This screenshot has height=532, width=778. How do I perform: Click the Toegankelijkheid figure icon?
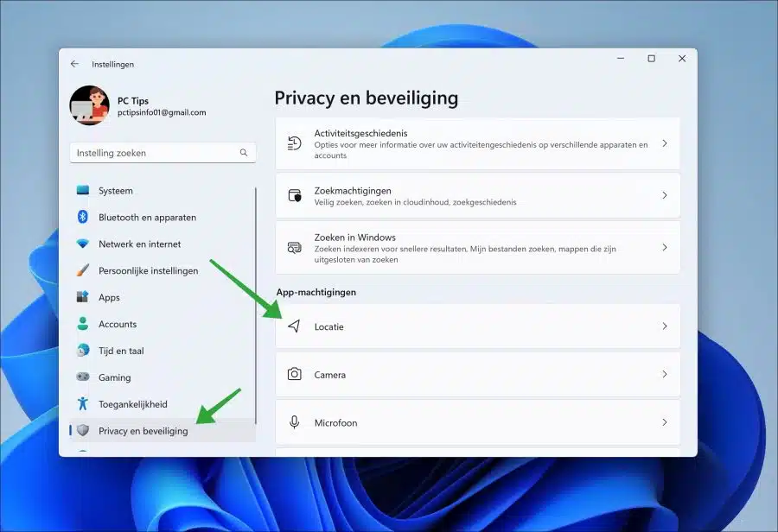83,403
